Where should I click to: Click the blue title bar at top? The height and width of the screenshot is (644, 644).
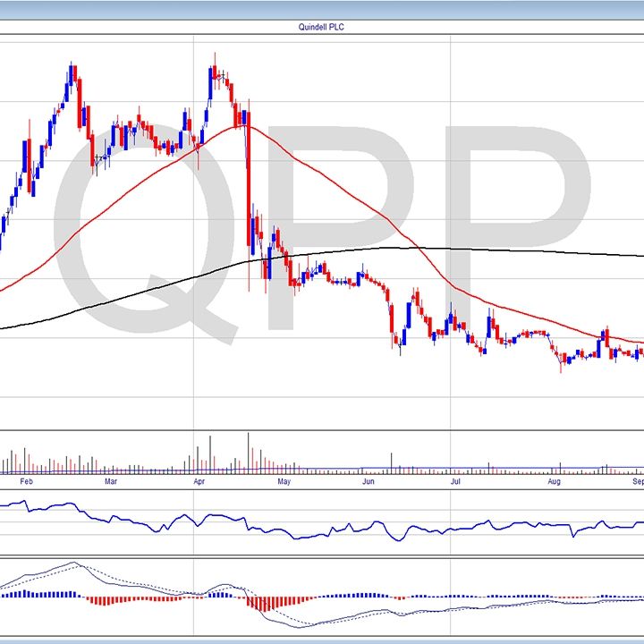(322, 9)
